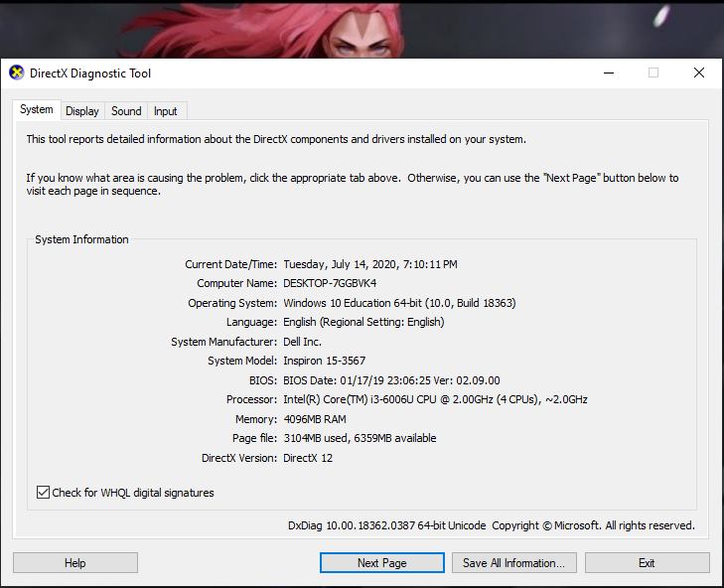Click the System Model field label
This screenshot has width=724, height=588.
[x=242, y=361]
